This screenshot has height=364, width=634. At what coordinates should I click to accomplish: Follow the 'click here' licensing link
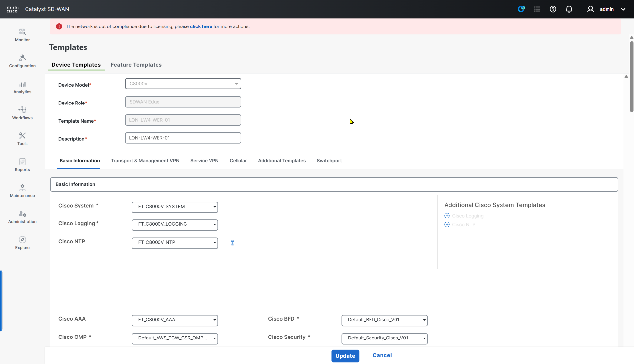(x=201, y=26)
